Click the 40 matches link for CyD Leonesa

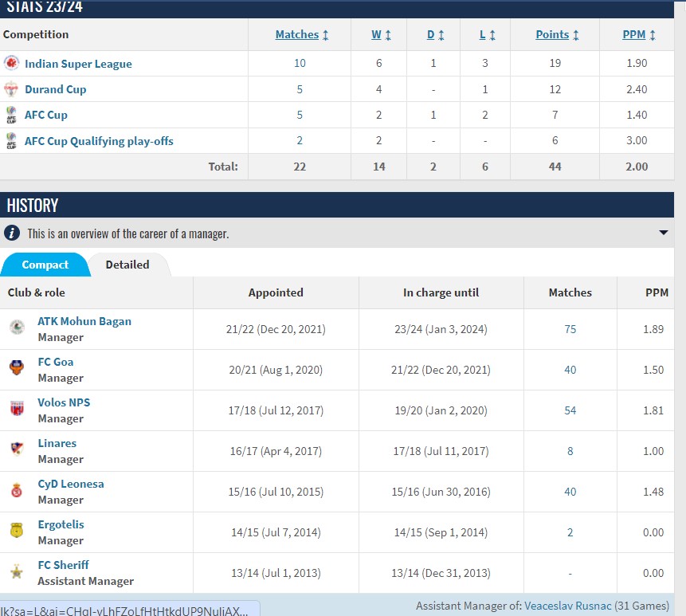pyautogui.click(x=570, y=492)
